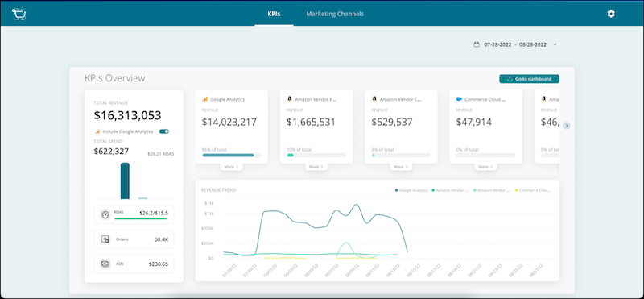Click the $1,665,531 revenue figure
644x299 pixels.
pos(311,123)
